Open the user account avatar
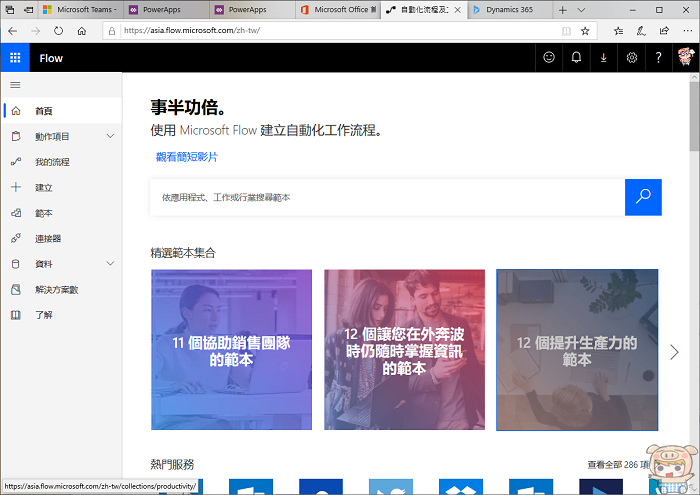700x495 pixels. pyautogui.click(x=685, y=58)
